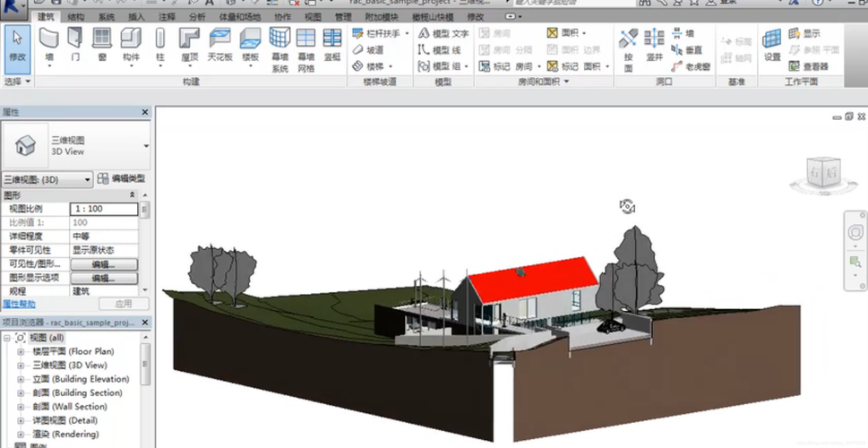Open the 三维视图: (3D) instance dropdown

(88, 179)
